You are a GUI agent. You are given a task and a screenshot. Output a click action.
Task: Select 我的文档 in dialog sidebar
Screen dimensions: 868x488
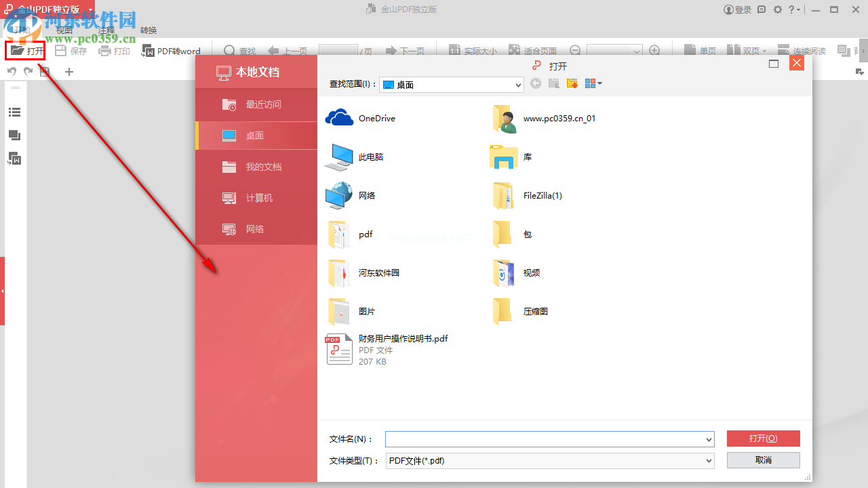point(256,167)
